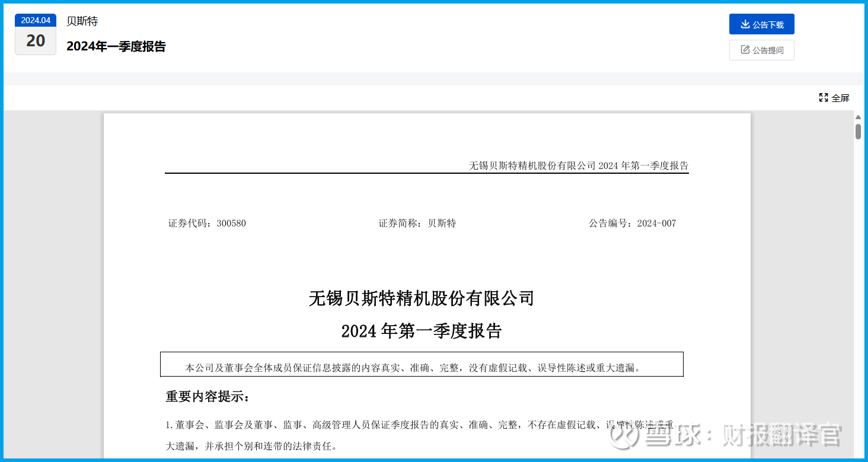The height and width of the screenshot is (462, 868).
Task: Click the 证券代码 300580 text in document
Action: (x=206, y=223)
